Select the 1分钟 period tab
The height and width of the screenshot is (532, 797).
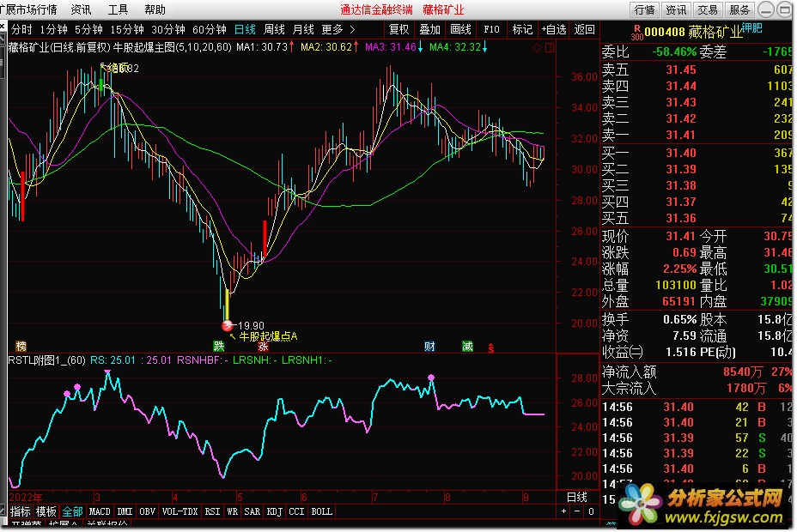click(x=54, y=29)
